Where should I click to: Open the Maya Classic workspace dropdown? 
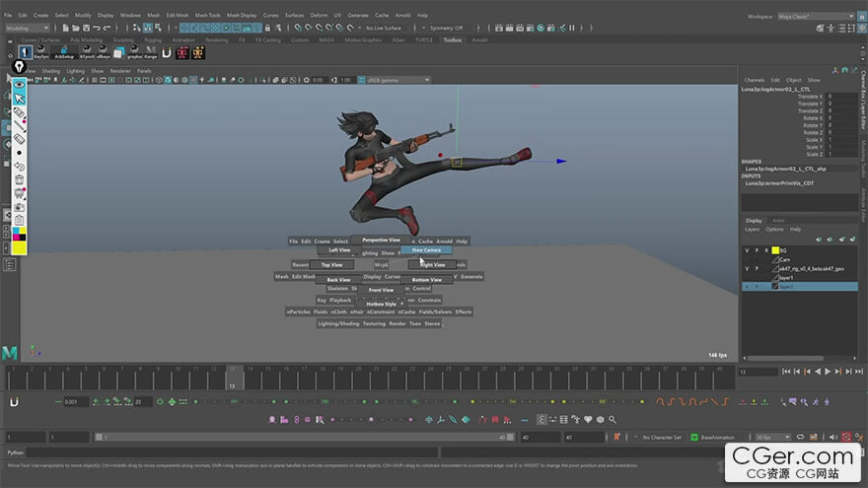point(816,16)
